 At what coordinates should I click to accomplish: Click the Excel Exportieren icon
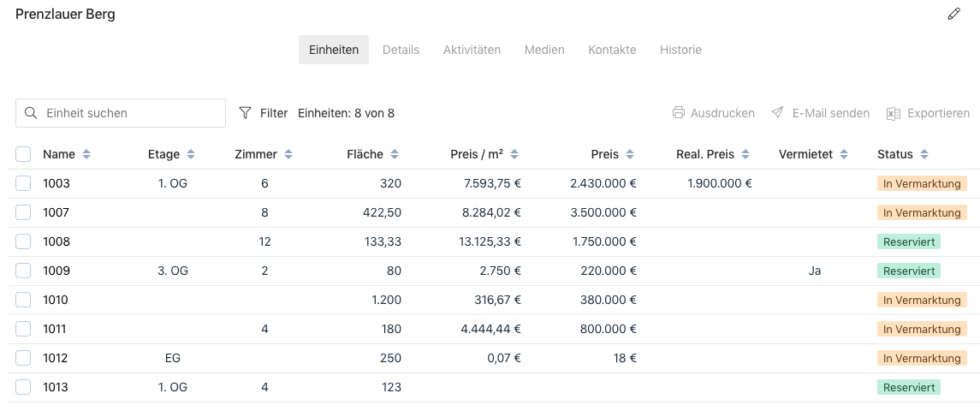[894, 113]
